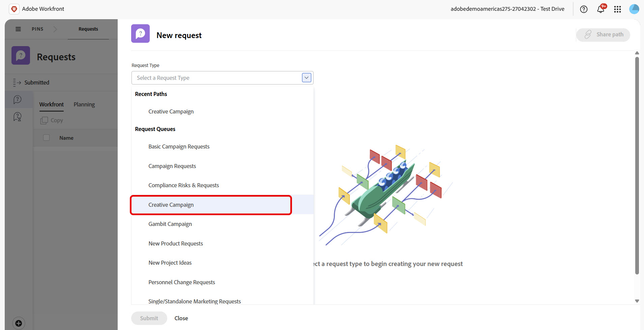The image size is (644, 330).
Task: Click the Submitted list icon
Action: 17,82
